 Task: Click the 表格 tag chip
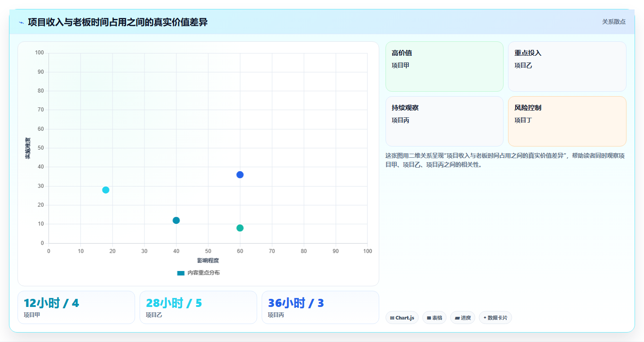[x=434, y=318]
